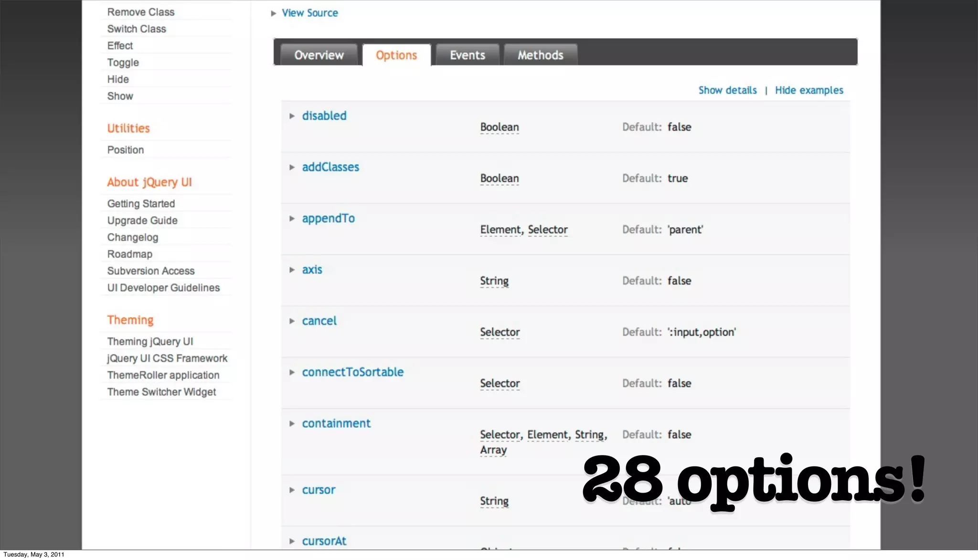Click the About jQuery UI heading
Viewport: 978px width, 560px height.
pyautogui.click(x=149, y=182)
